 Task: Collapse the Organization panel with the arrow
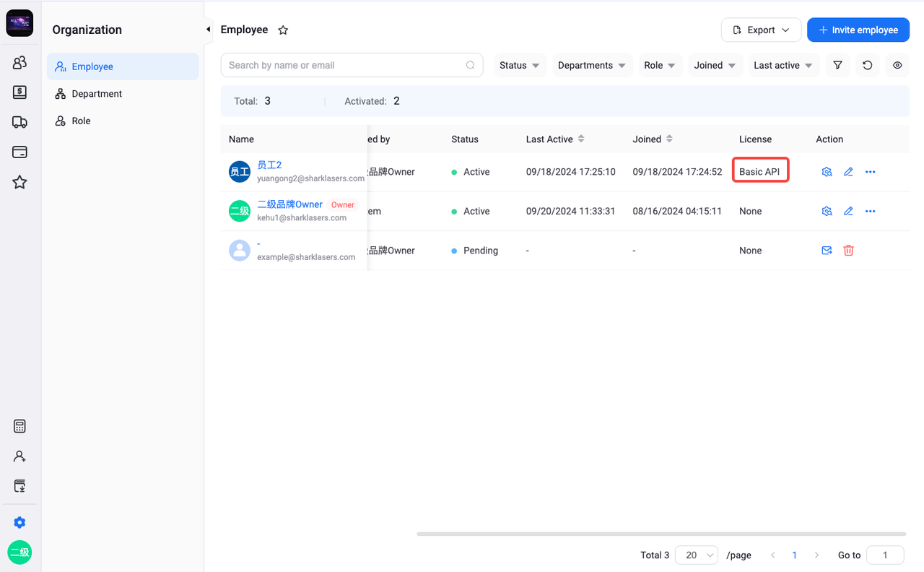click(208, 30)
